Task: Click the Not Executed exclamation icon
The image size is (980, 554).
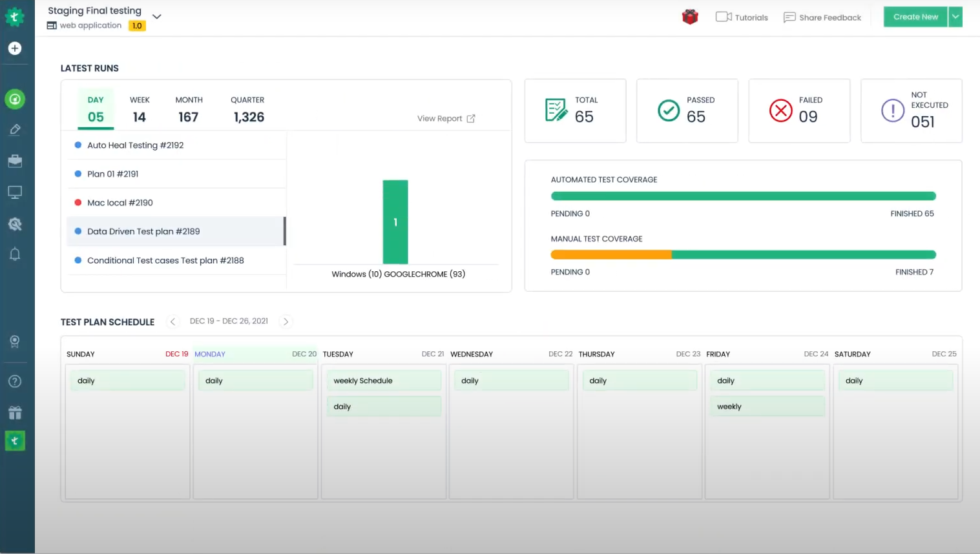Action: click(x=893, y=110)
